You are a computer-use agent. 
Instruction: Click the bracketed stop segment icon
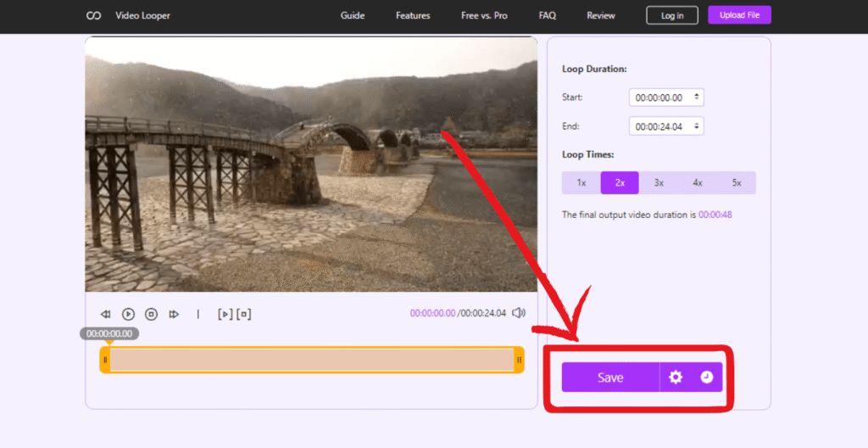(x=244, y=314)
